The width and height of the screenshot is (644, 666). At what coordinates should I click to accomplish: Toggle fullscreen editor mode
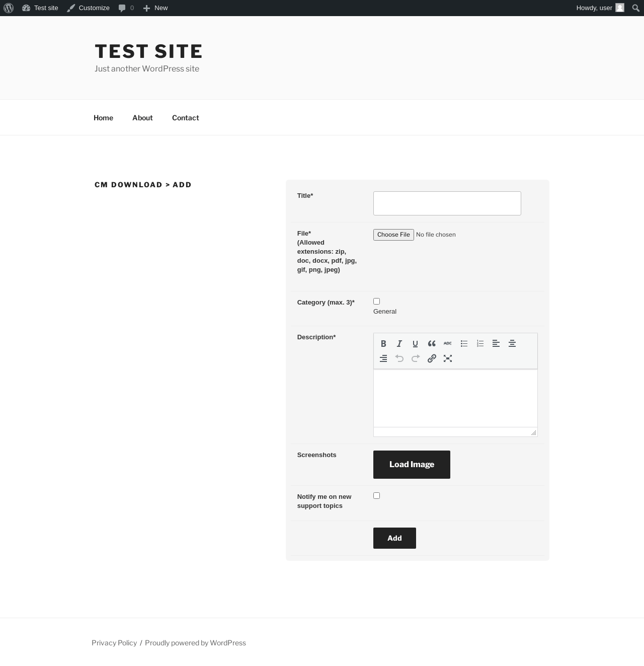pos(448,358)
